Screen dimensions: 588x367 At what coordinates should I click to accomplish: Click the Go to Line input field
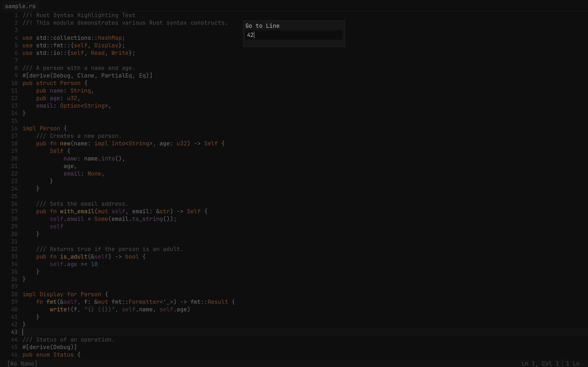[294, 35]
